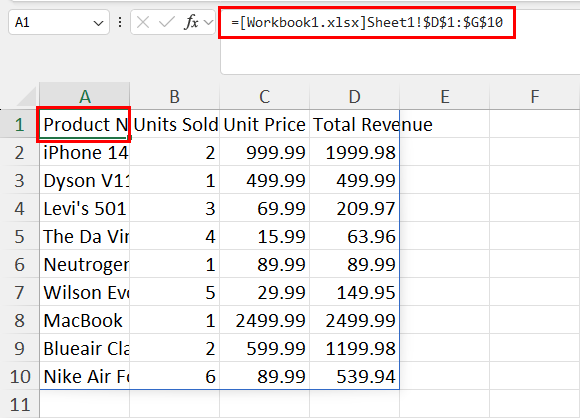Click the 'Wilson Ev' cell
This screenshot has height=418, width=580.
[x=85, y=292]
